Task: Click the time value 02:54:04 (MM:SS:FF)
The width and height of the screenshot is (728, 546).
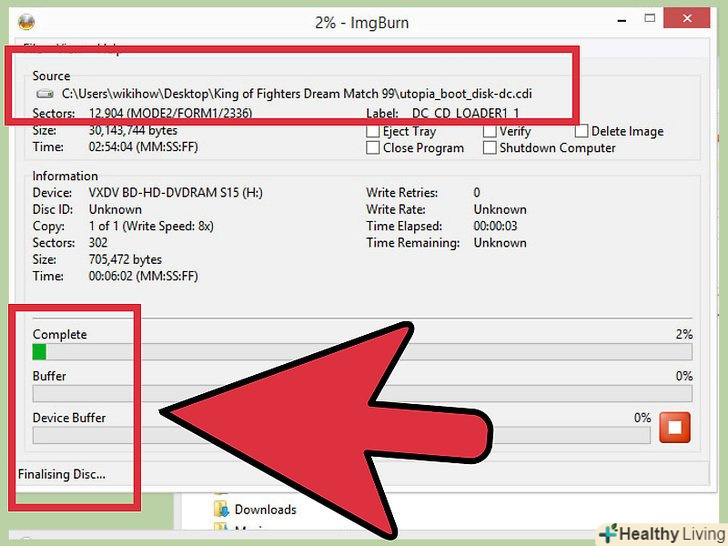Action: (143, 147)
